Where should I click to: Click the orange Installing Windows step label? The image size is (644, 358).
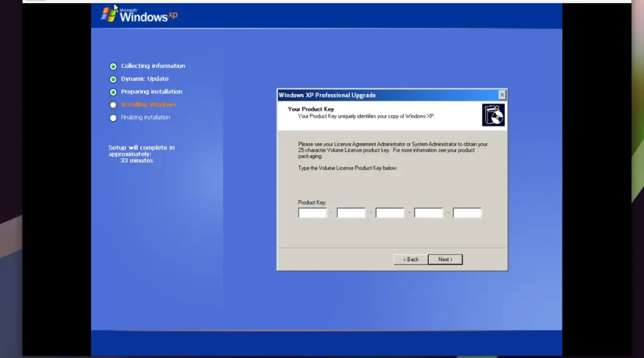coord(148,105)
